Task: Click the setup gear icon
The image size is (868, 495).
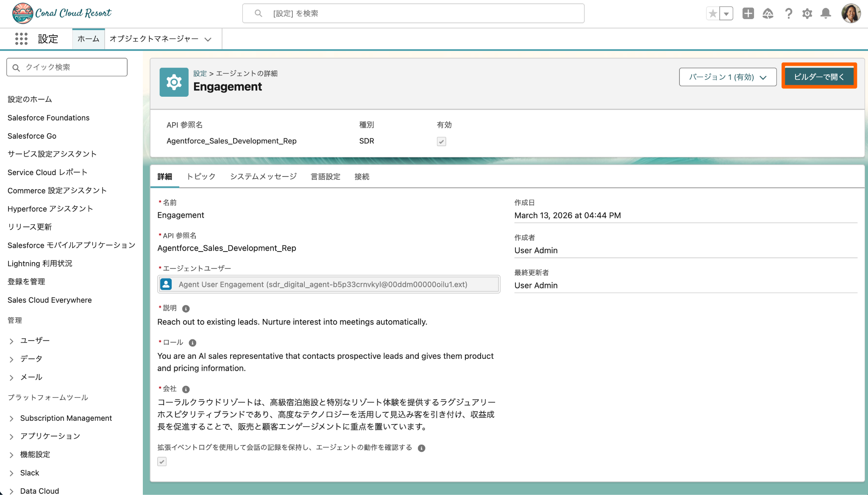Action: 807,14
